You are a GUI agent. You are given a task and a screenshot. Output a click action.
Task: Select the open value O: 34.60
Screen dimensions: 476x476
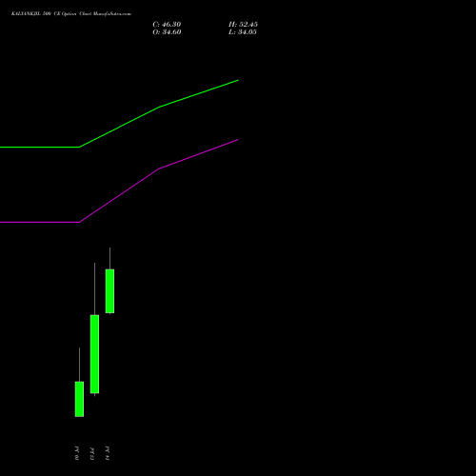(x=167, y=32)
